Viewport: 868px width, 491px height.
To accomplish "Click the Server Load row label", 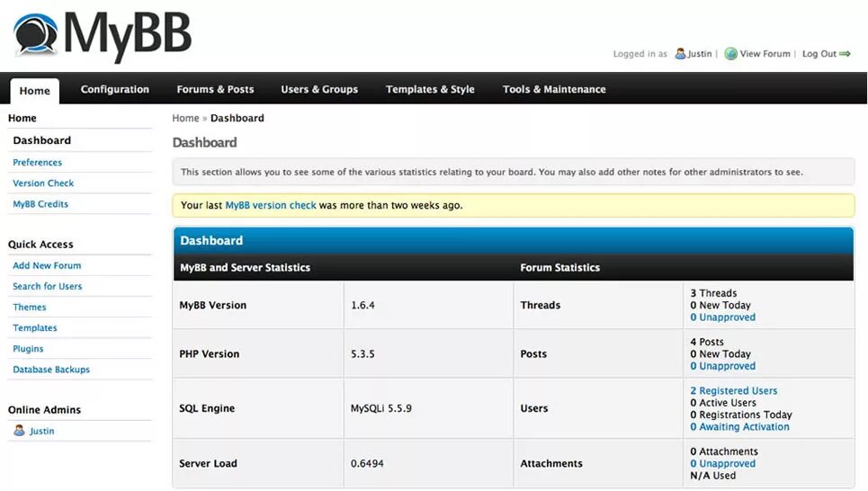I will click(208, 463).
